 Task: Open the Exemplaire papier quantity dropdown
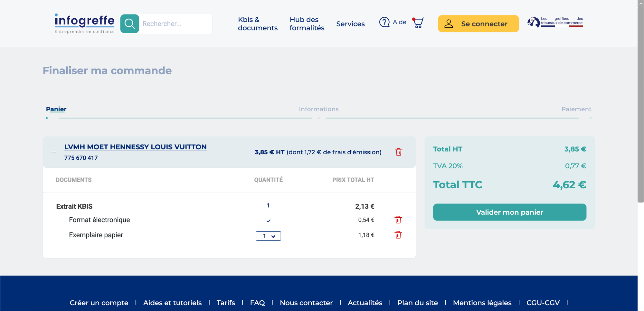(x=268, y=236)
